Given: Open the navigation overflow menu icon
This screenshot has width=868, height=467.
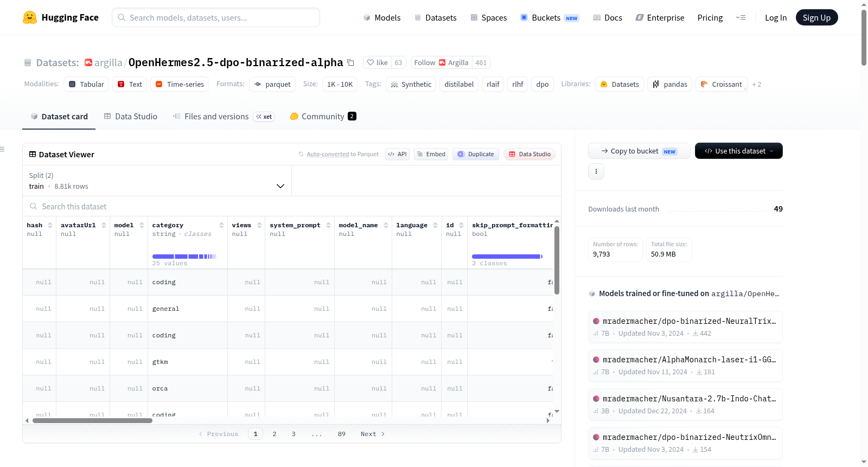Looking at the screenshot, I should [741, 17].
